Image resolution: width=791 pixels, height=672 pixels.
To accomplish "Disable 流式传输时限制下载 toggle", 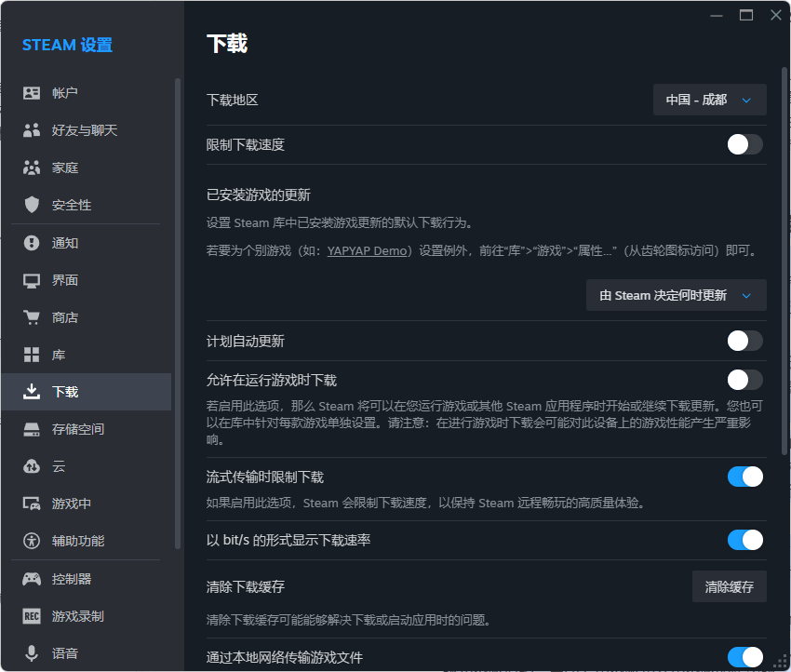I will (744, 477).
